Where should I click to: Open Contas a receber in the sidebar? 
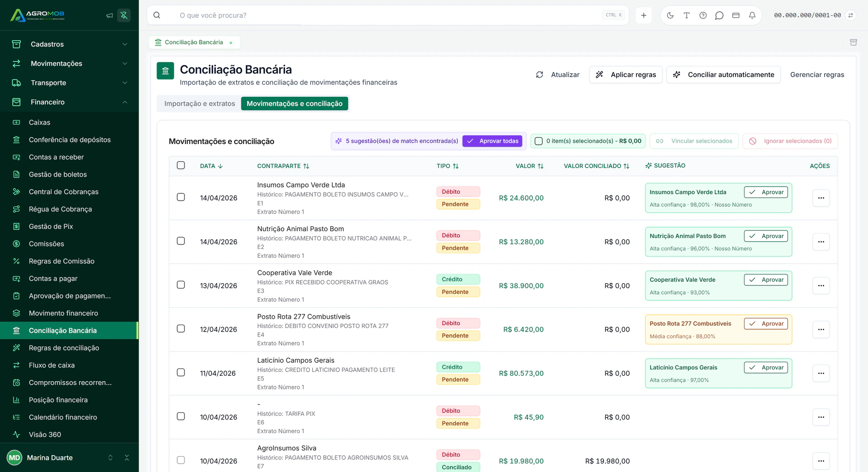click(69, 157)
